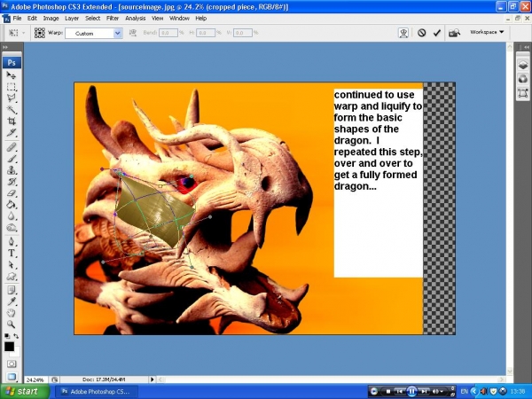Expand the right collapsed panel dock
The image size is (532, 399).
526,47
